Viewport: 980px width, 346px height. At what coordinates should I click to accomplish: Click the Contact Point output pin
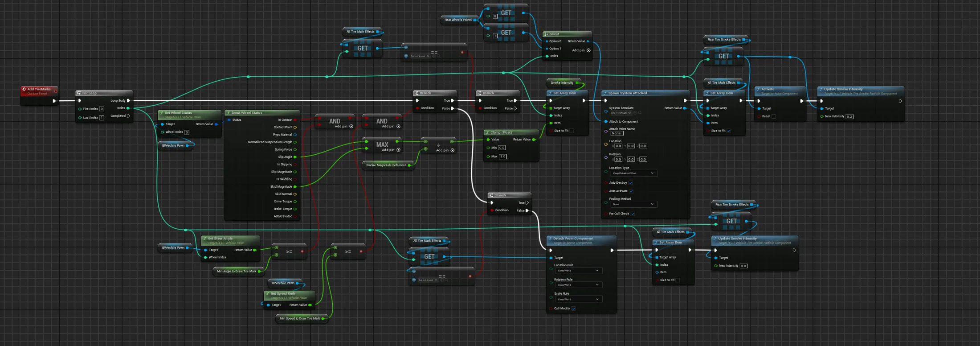295,128
